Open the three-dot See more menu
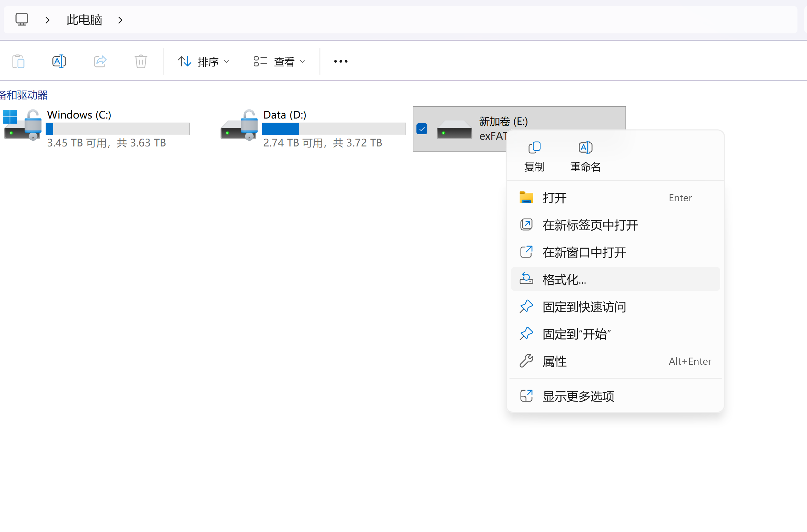The height and width of the screenshot is (532, 807). tap(341, 62)
